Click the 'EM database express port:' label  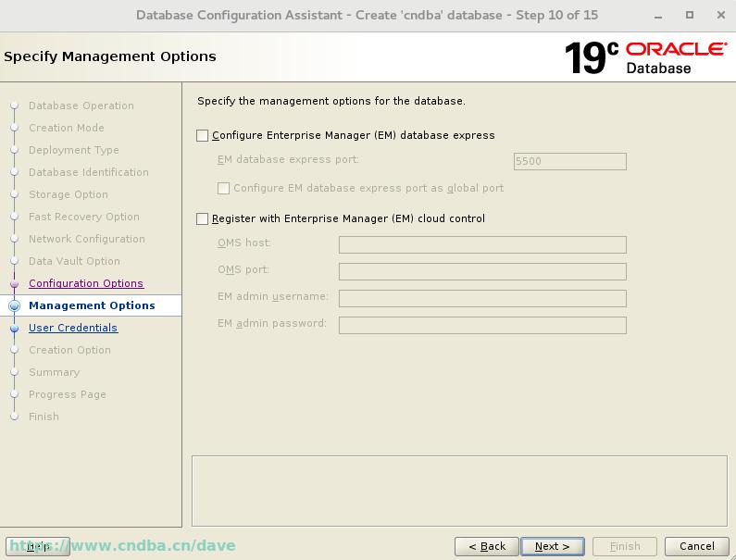(x=288, y=159)
